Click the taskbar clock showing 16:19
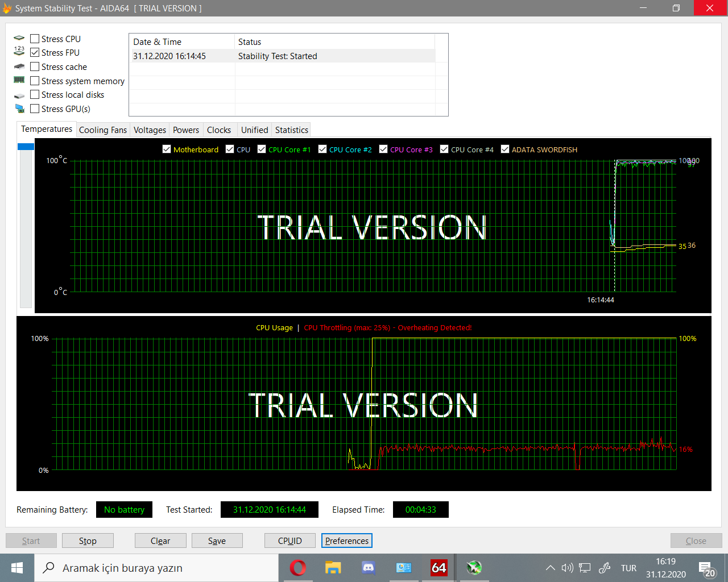Image resolution: width=728 pixels, height=582 pixels. click(665, 568)
